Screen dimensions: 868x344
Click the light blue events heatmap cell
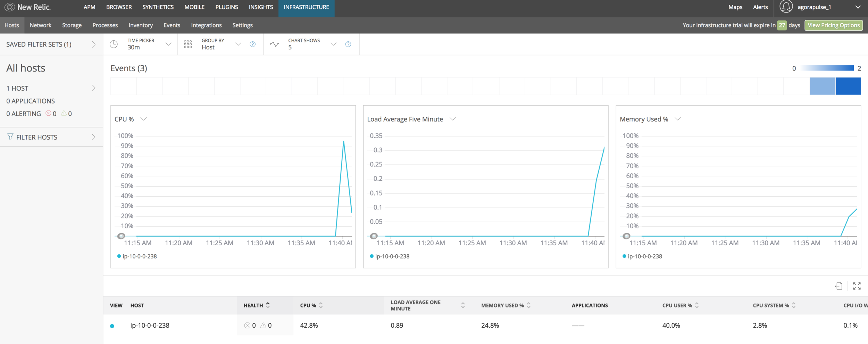pos(823,86)
